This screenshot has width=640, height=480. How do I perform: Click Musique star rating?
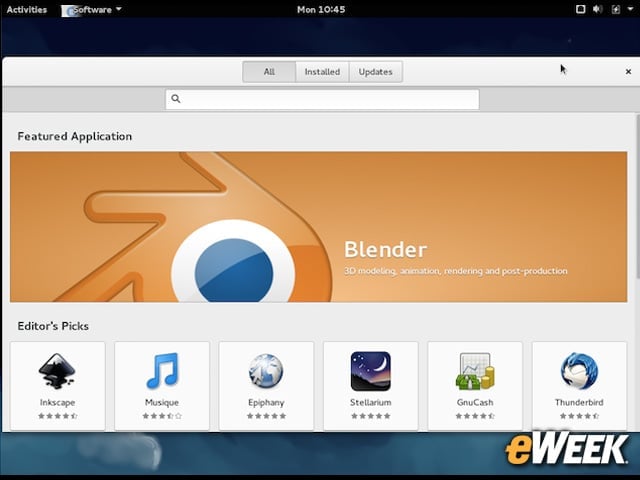[162, 416]
